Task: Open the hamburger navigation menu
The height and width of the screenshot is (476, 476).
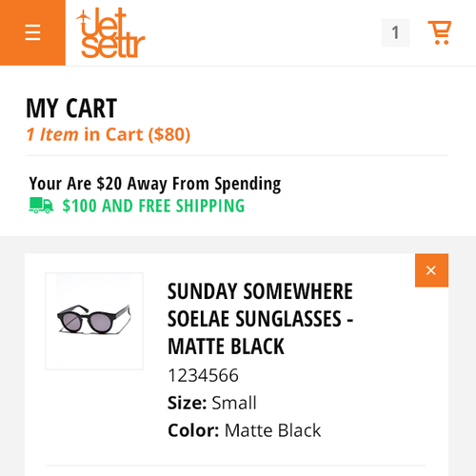Action: [32, 32]
